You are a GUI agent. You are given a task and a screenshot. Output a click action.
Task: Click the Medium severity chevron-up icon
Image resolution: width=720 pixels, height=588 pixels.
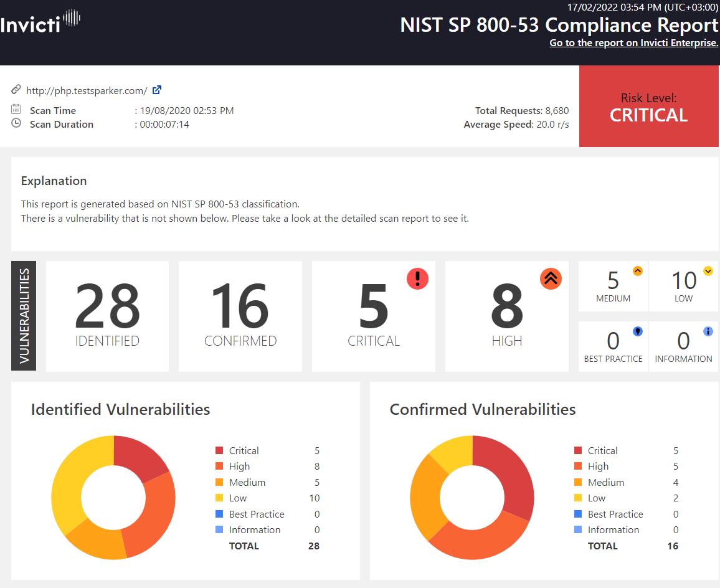click(x=638, y=271)
